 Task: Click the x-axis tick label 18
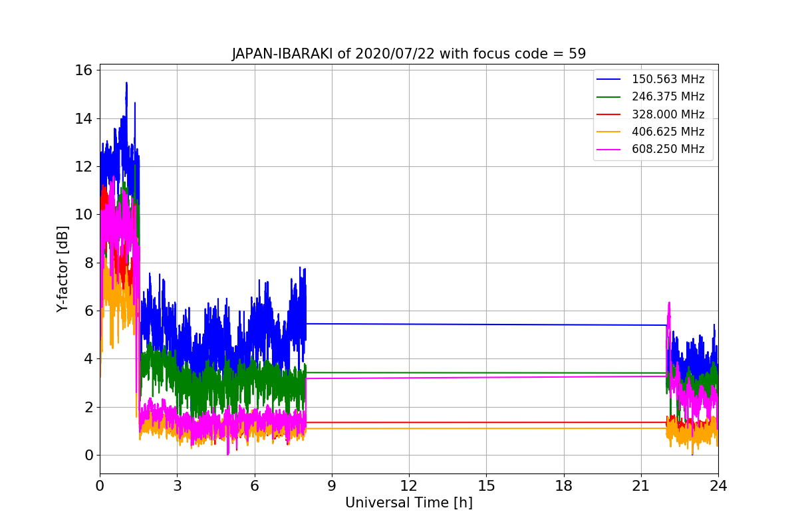(x=564, y=486)
